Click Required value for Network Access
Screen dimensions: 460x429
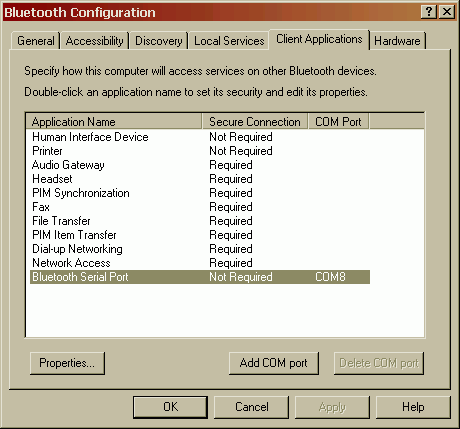point(231,263)
